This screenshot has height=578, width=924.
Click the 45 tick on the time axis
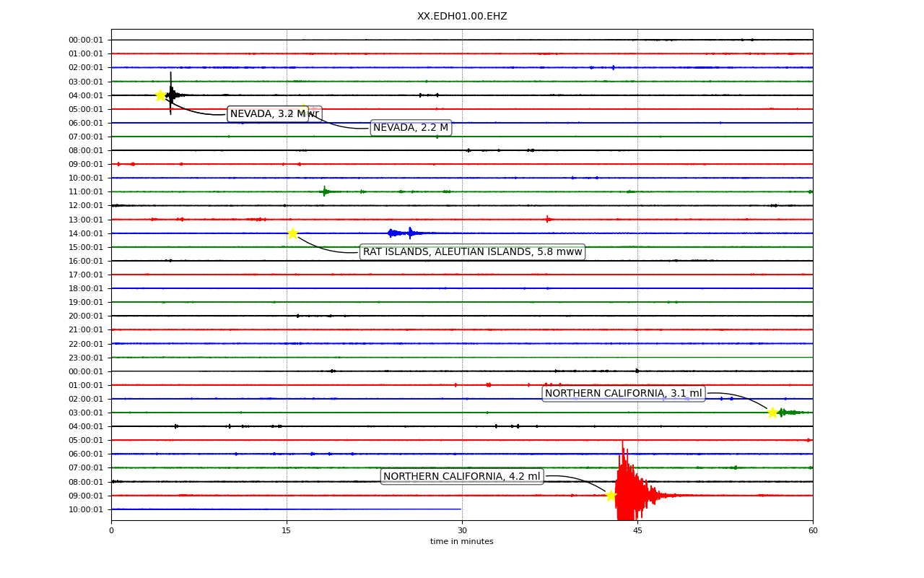[x=637, y=531]
